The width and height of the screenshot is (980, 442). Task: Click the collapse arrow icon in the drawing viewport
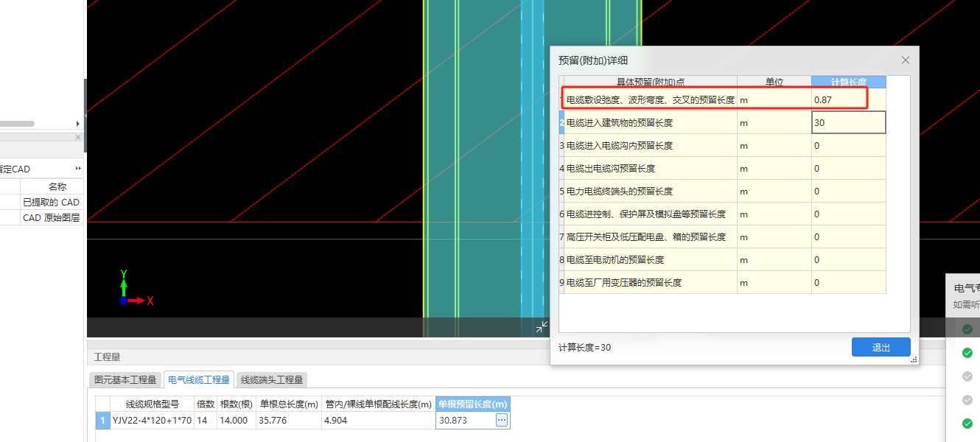[542, 326]
